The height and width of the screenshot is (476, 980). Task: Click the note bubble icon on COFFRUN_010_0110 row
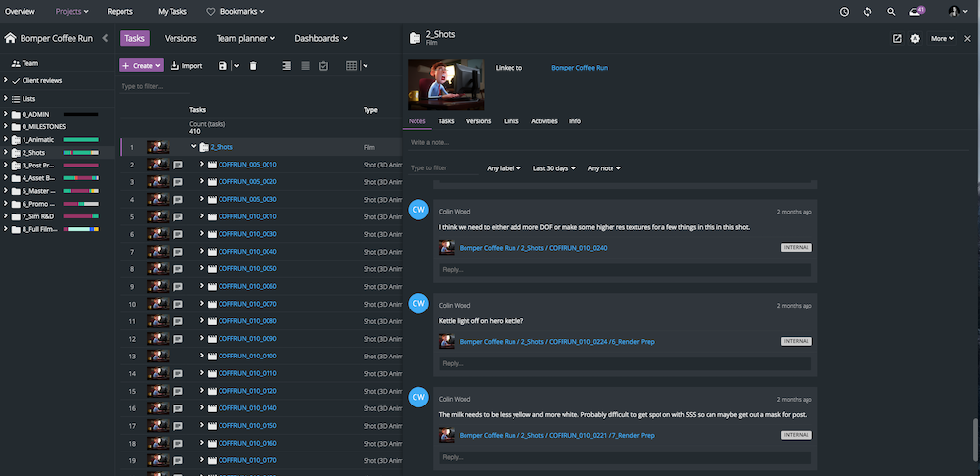[x=178, y=373]
